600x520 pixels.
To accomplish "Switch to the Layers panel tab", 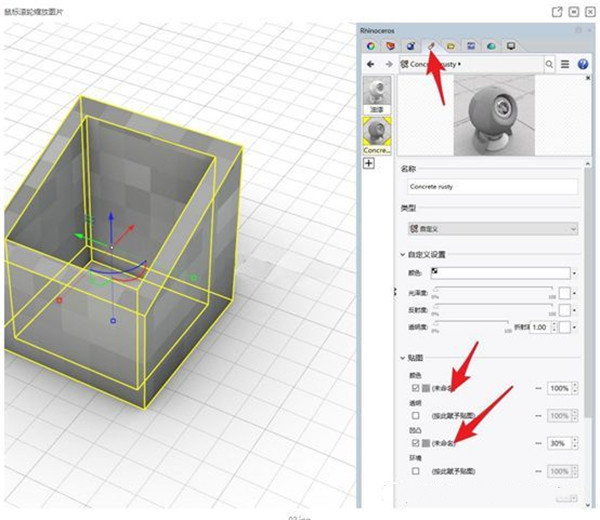I will pos(390,46).
